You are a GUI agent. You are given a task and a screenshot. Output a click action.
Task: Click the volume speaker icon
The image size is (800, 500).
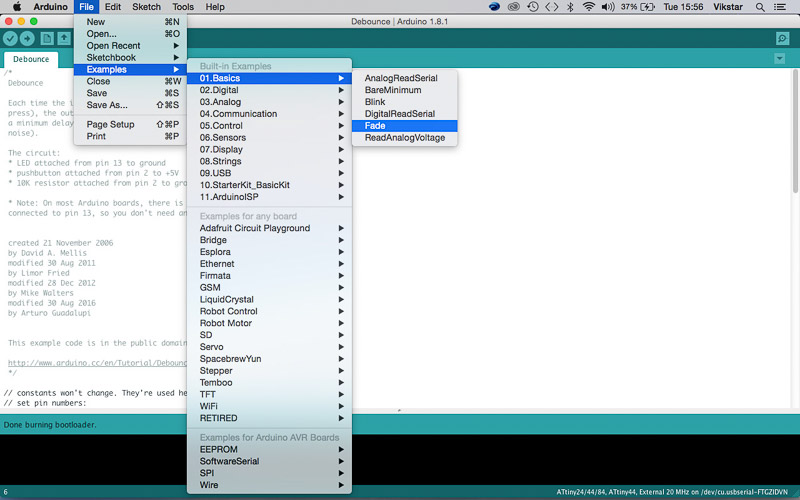click(608, 7)
